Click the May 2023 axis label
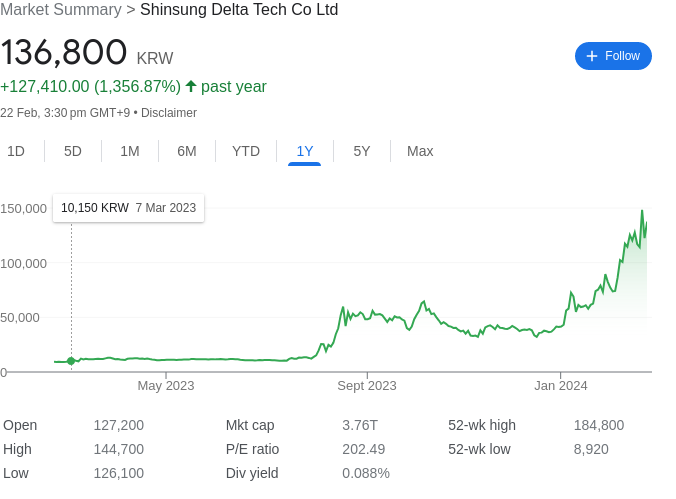 pyautogui.click(x=166, y=386)
